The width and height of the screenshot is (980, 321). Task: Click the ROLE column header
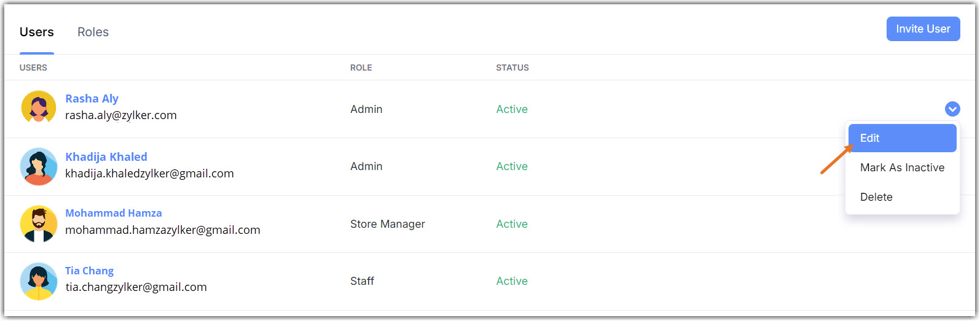point(361,68)
